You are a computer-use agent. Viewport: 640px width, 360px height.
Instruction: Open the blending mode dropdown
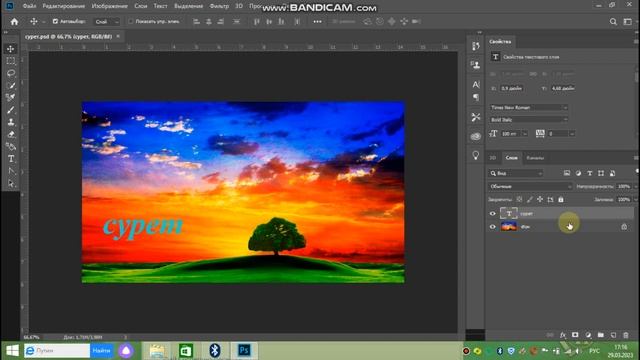pos(530,187)
